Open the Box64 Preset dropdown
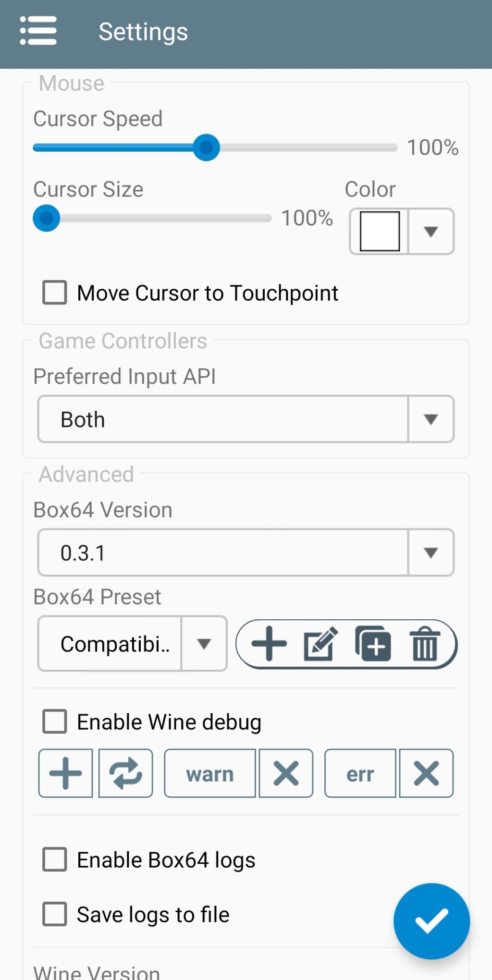The height and width of the screenshot is (980, 492). [133, 644]
